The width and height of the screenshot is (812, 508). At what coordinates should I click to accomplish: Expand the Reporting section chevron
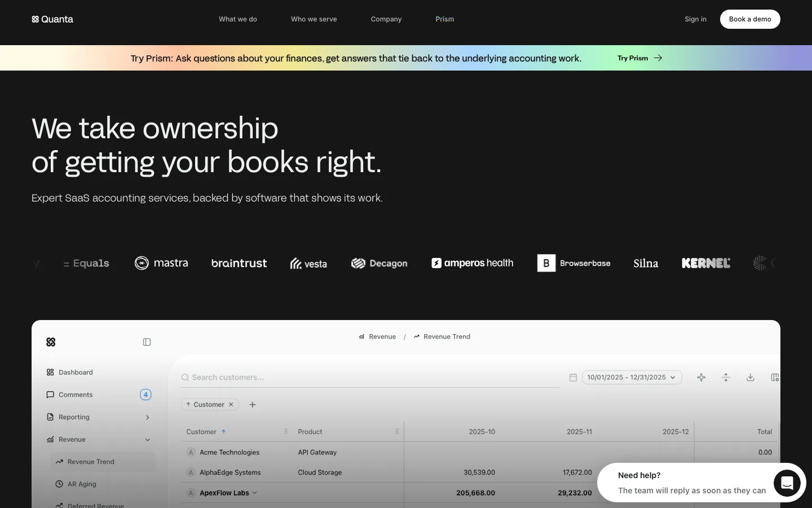pyautogui.click(x=147, y=417)
